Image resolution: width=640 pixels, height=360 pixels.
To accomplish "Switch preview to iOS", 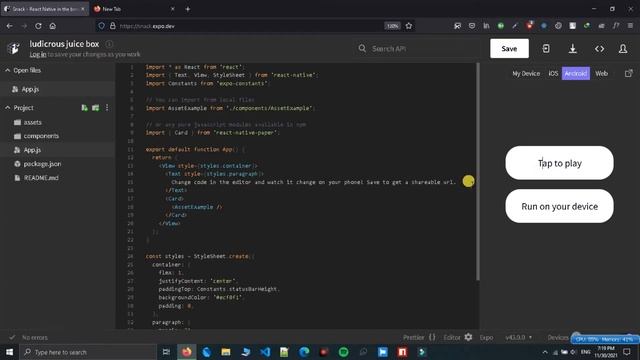I will coord(553,73).
